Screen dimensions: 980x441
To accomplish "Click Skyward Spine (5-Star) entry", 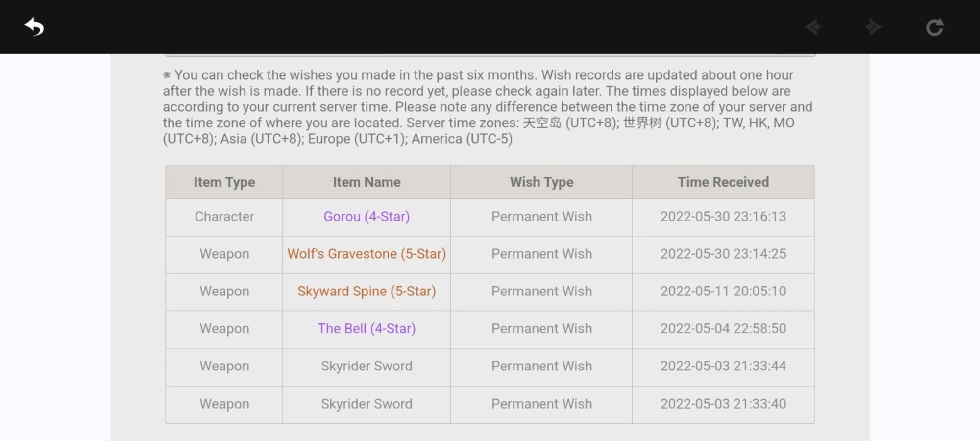I will pos(367,291).
